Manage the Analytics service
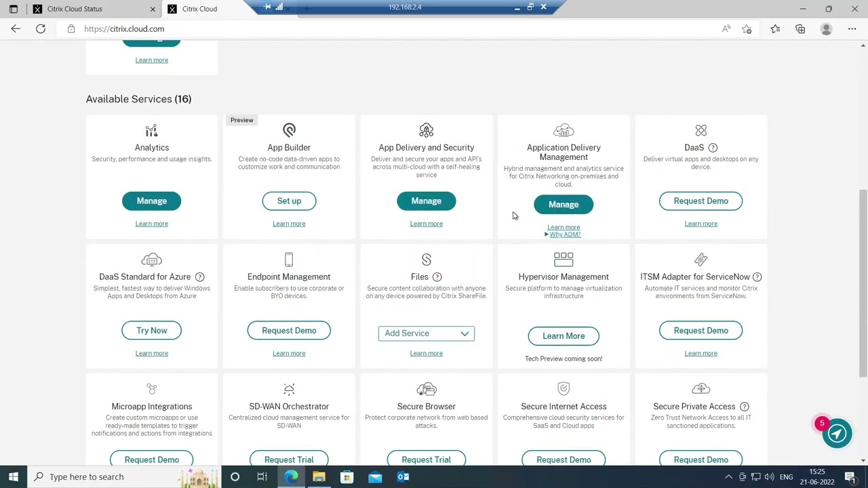Image resolution: width=868 pixels, height=488 pixels. pos(151,201)
